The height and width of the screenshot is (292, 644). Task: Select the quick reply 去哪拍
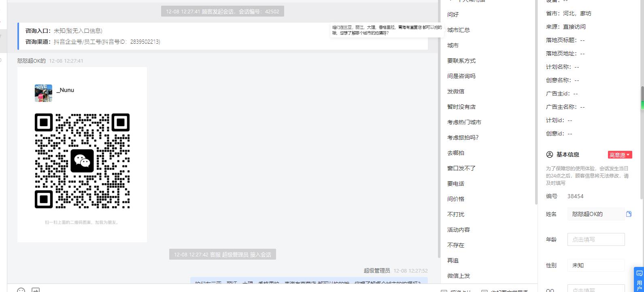click(456, 153)
